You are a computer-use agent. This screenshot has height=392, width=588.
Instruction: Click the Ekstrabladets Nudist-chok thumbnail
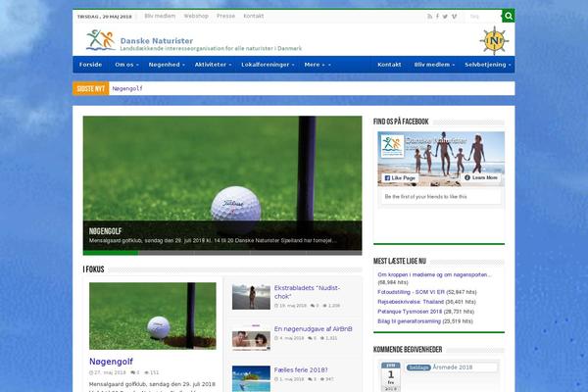click(251, 297)
